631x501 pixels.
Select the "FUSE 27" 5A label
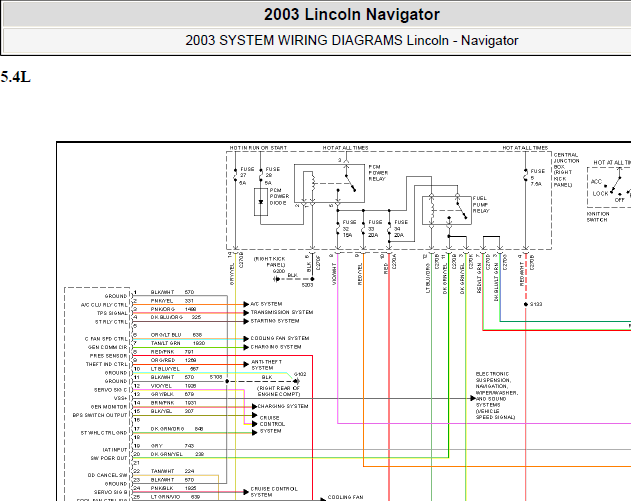coord(246,176)
